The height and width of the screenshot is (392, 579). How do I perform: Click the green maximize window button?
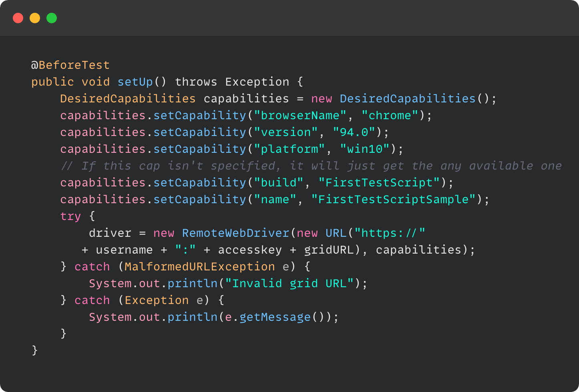52,18
